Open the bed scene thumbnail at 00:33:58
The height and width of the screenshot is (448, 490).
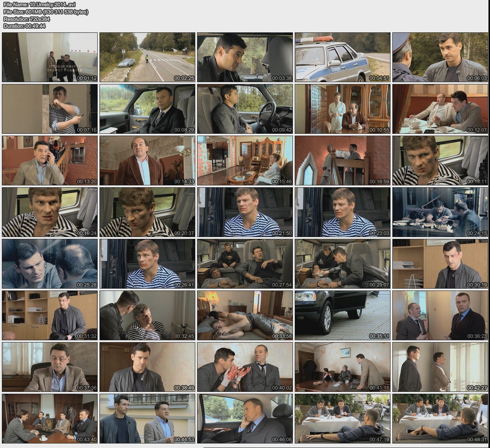pos(245,315)
